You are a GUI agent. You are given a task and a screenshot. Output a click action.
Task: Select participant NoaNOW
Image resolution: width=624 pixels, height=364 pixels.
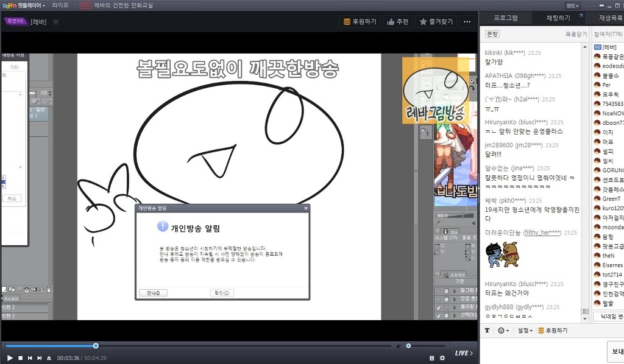point(609,113)
